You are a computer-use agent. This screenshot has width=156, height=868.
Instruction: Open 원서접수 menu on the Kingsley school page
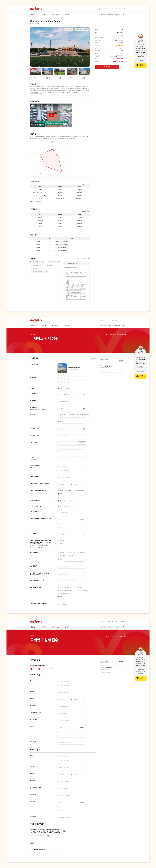[44, 14]
